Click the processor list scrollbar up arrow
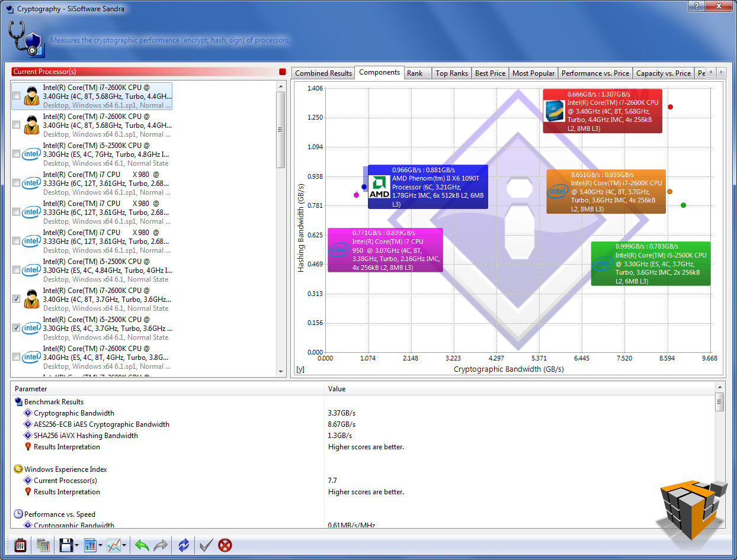This screenshot has width=737, height=560. [281, 86]
